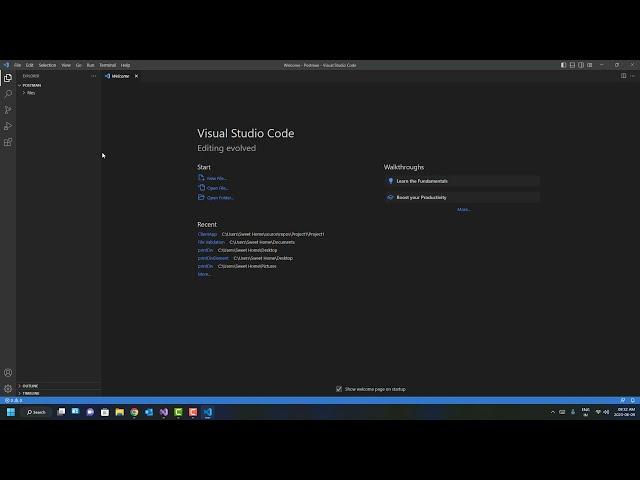This screenshot has width=640, height=480.
Task: Open the fourth recent item on Desktop path
Action: (x=213, y=258)
